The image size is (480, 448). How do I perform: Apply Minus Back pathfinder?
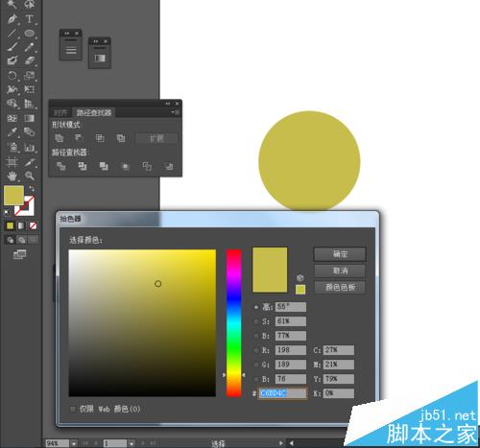(169, 166)
